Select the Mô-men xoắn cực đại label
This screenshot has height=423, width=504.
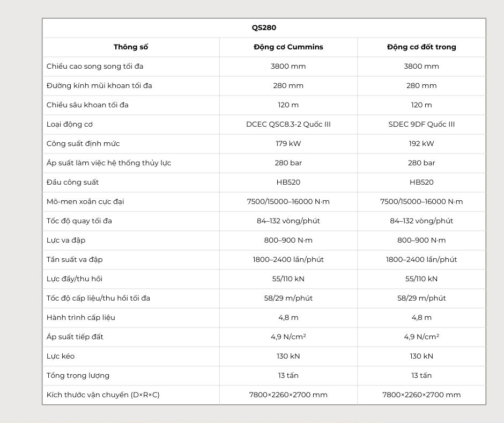[85, 201]
